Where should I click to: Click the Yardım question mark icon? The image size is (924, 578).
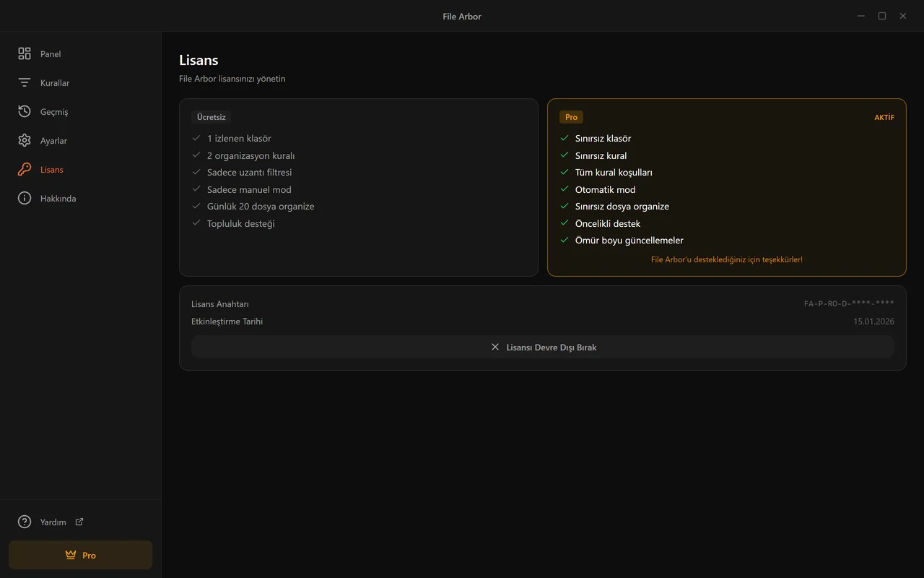click(x=25, y=522)
